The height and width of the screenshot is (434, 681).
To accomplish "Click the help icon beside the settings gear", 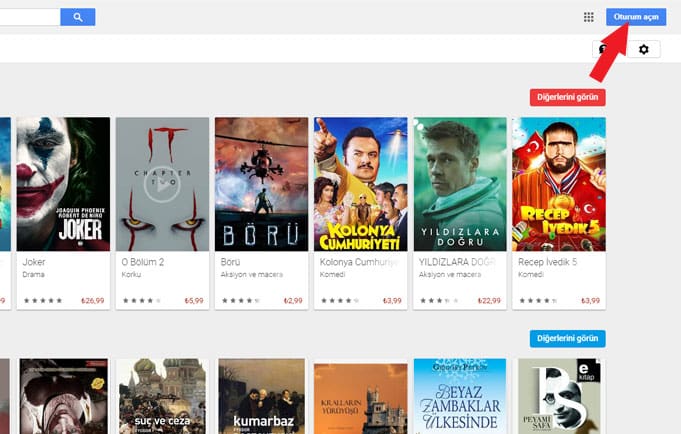I will pyautogui.click(x=603, y=49).
